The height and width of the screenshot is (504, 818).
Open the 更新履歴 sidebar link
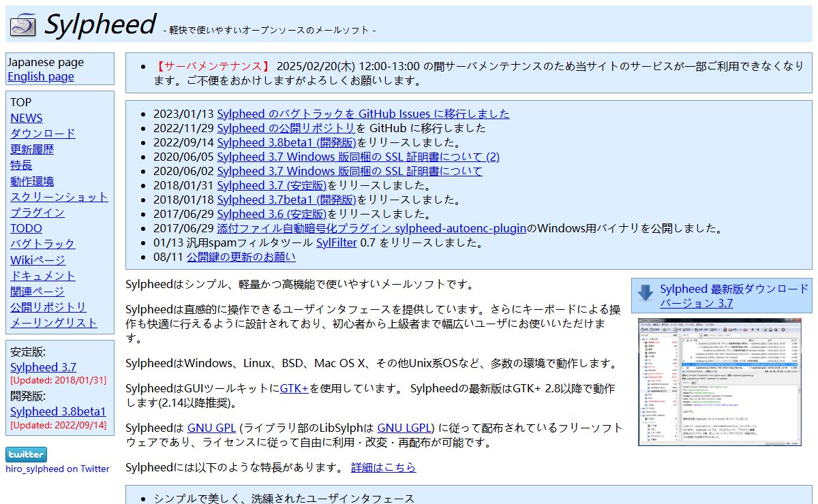click(x=32, y=149)
